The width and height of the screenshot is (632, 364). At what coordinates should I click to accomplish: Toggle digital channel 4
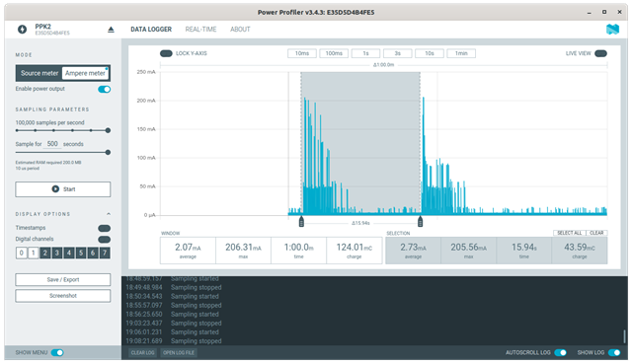click(69, 253)
